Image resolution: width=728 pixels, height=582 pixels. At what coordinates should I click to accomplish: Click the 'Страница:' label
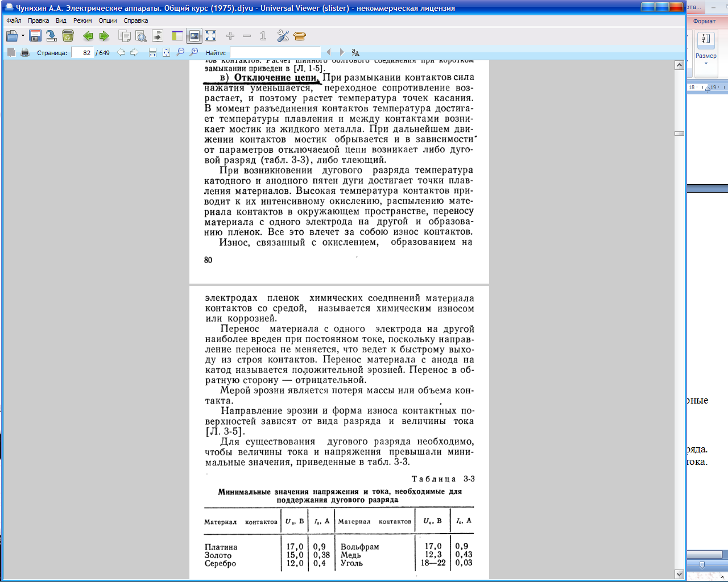[x=52, y=53]
